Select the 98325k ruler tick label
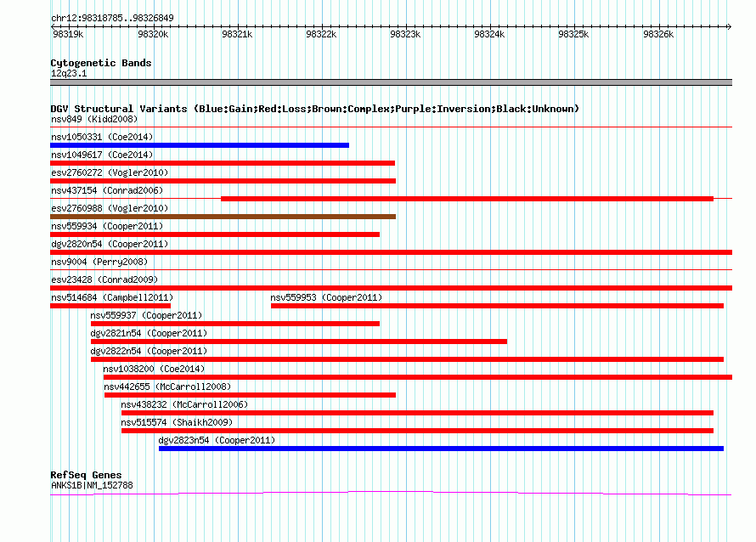 coord(573,34)
